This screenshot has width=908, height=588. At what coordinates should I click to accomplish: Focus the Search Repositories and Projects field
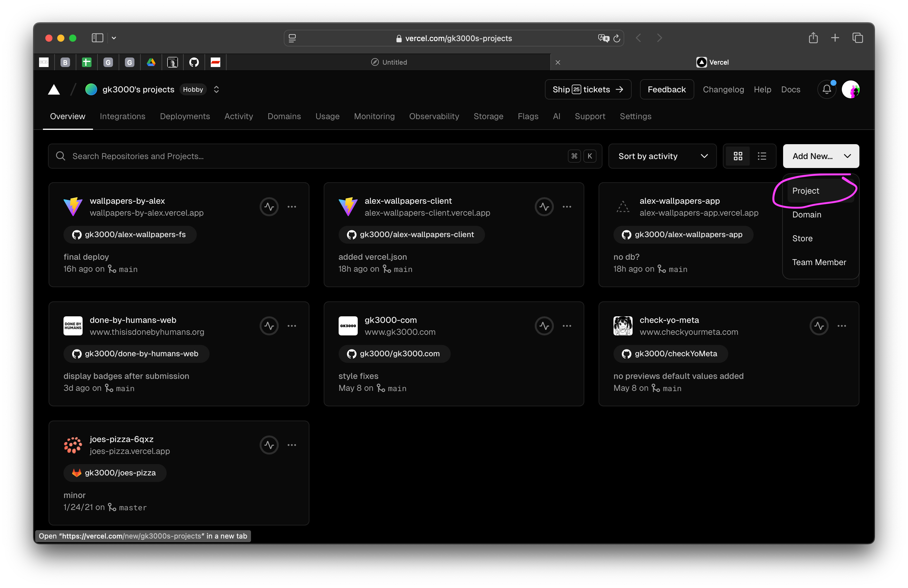click(313, 156)
